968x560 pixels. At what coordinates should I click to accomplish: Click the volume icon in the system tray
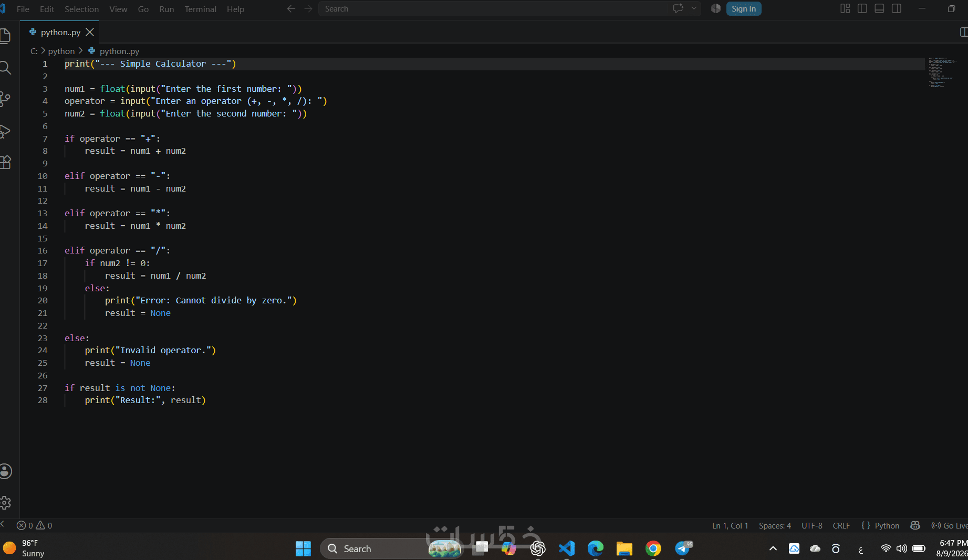(x=902, y=548)
